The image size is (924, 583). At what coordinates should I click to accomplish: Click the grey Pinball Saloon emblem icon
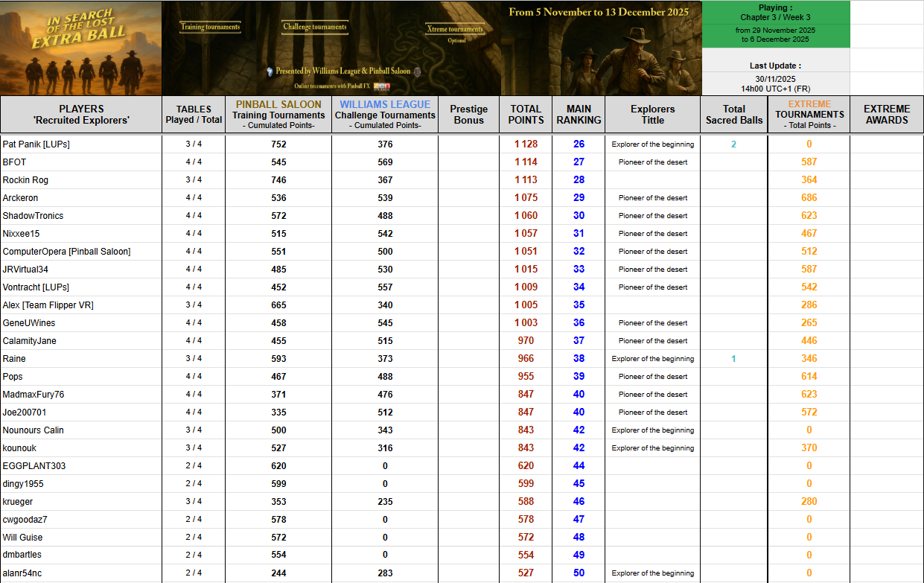417,71
